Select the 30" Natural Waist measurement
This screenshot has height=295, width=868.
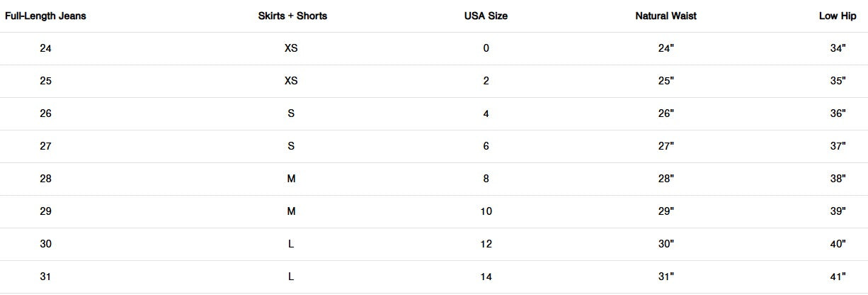pyautogui.click(x=666, y=244)
